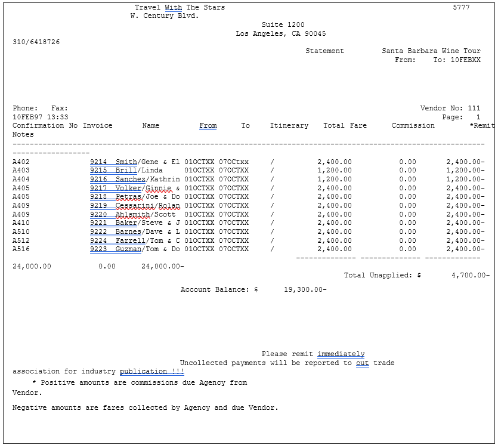Click the 0.00 commission on the Smith row
Screen dimensions: 498x448
coord(407,162)
